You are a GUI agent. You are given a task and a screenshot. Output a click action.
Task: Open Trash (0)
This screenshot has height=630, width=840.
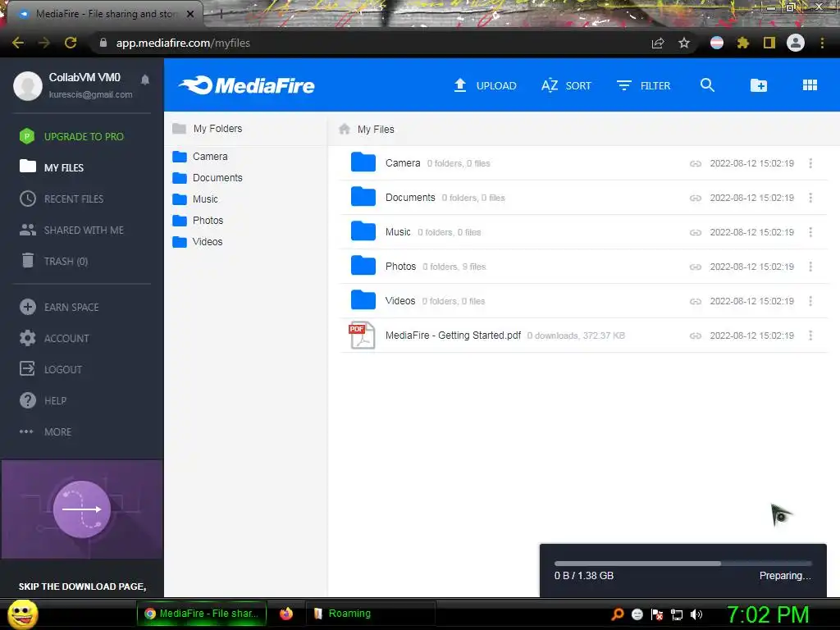54,261
